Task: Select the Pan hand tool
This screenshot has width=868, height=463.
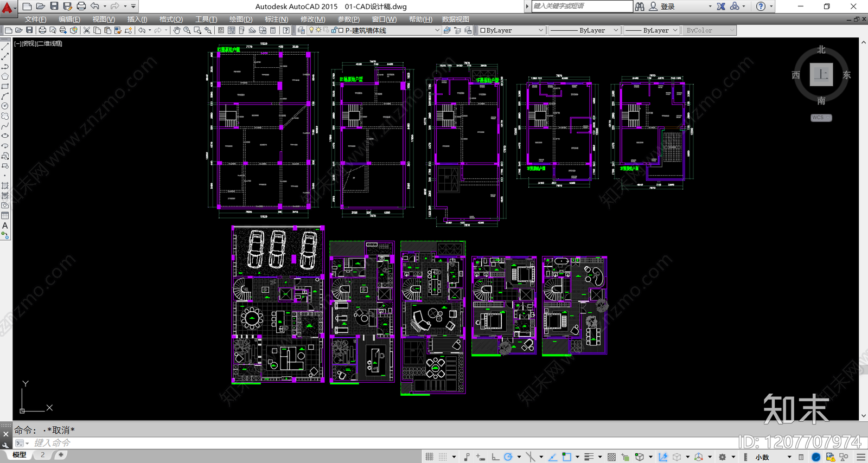Action: pyautogui.click(x=177, y=30)
